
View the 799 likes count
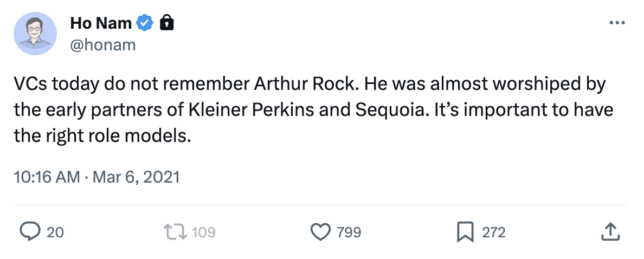(349, 232)
